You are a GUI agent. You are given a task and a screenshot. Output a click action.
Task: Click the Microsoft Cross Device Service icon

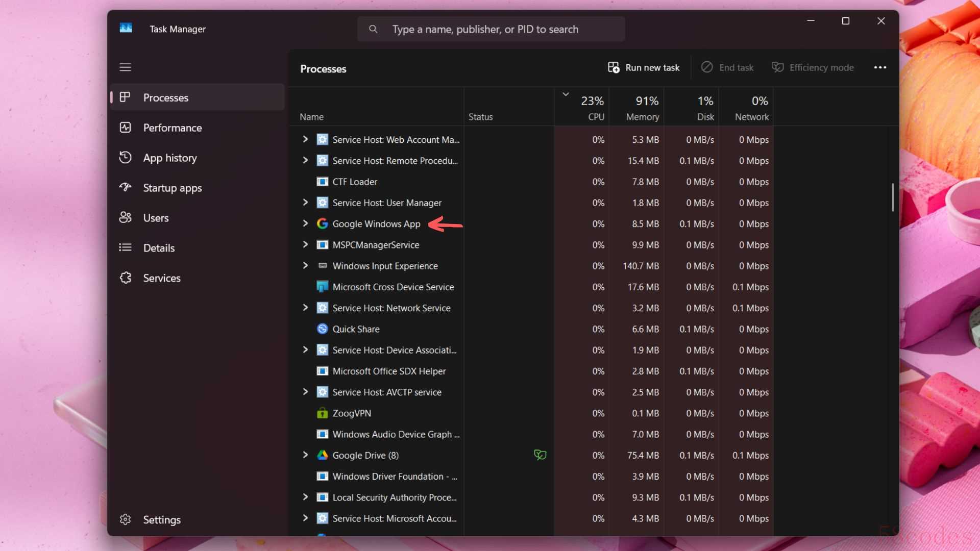322,287
